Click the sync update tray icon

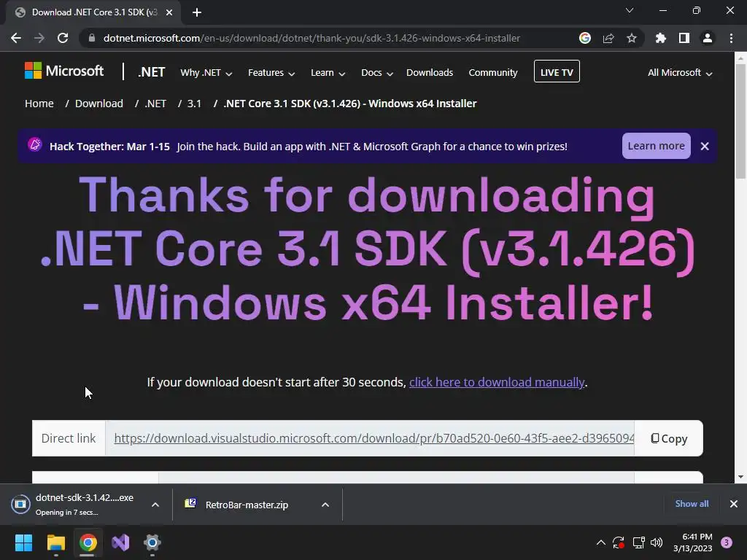[x=619, y=542]
